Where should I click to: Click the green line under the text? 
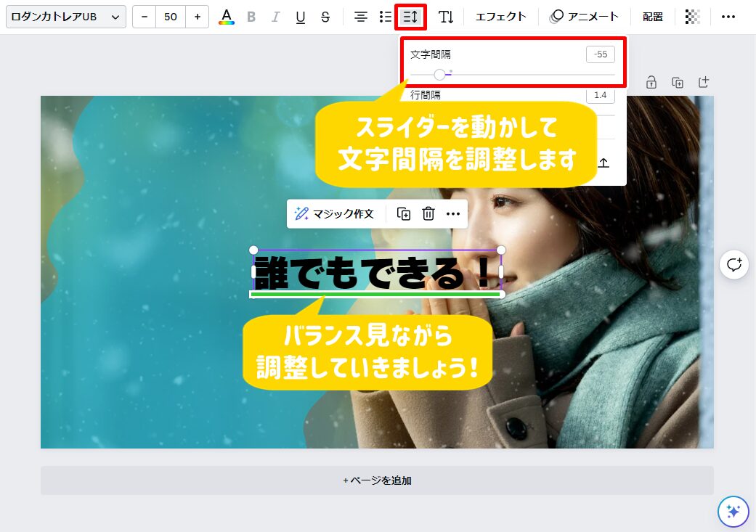click(376, 294)
